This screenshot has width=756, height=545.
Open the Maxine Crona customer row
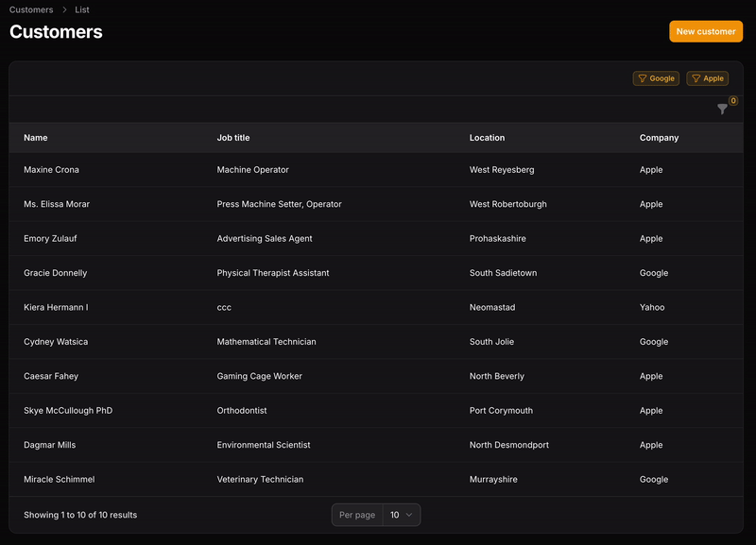[51, 170]
